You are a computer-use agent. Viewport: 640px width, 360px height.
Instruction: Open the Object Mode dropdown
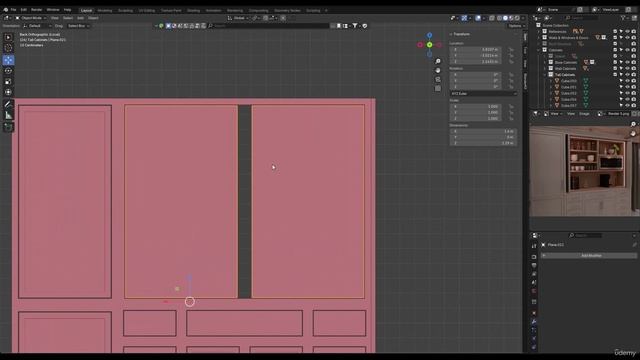(31, 18)
